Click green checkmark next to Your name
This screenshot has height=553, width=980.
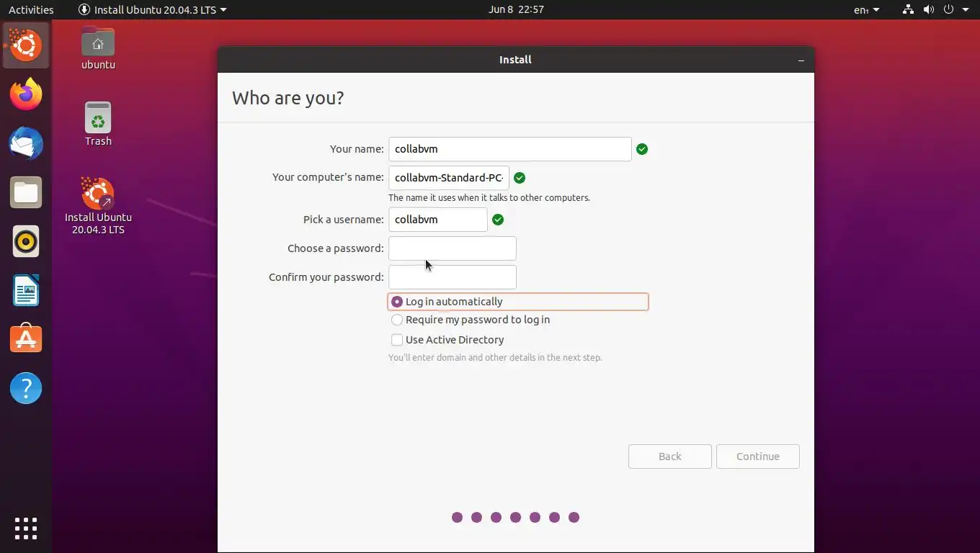pos(642,149)
